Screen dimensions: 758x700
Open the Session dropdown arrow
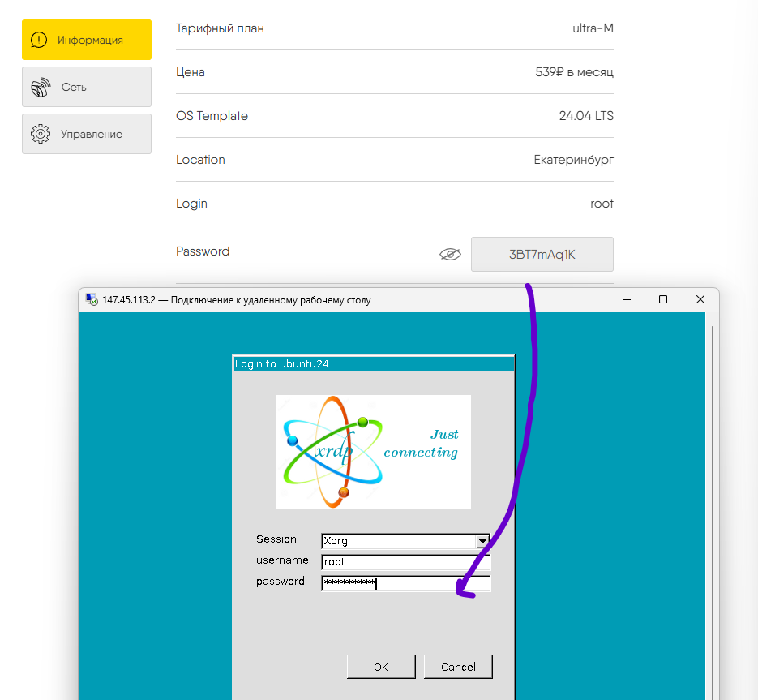pyautogui.click(x=482, y=541)
